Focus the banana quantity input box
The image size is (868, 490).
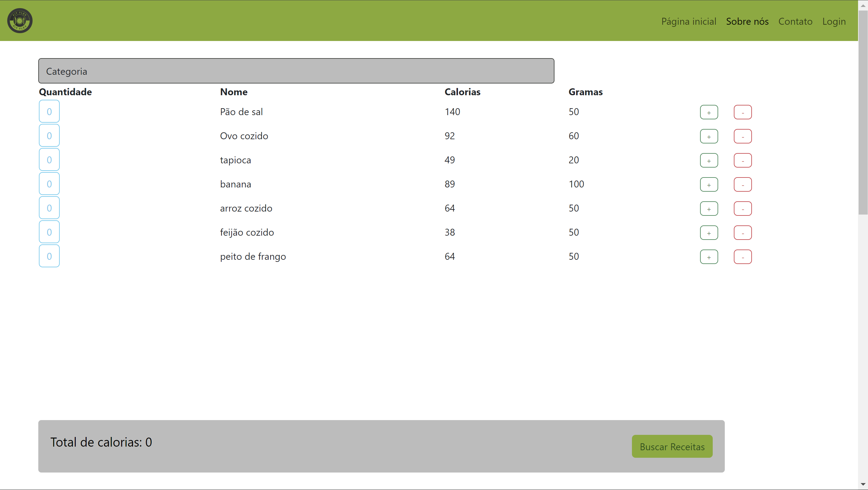(x=49, y=184)
